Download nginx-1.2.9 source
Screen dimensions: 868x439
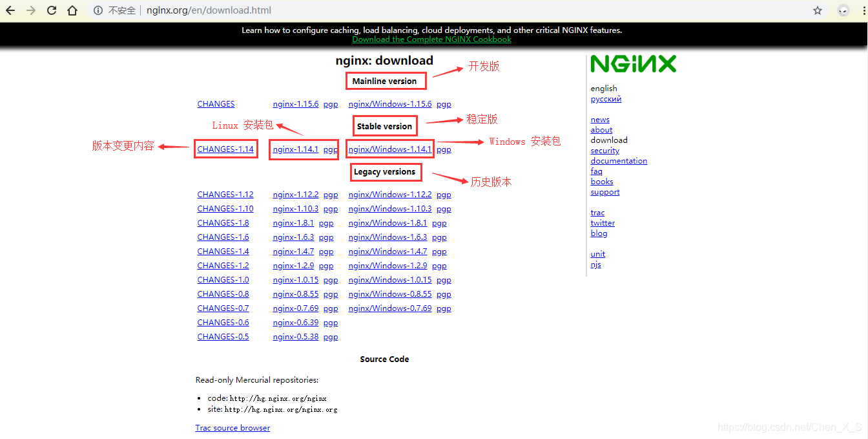[x=293, y=266]
